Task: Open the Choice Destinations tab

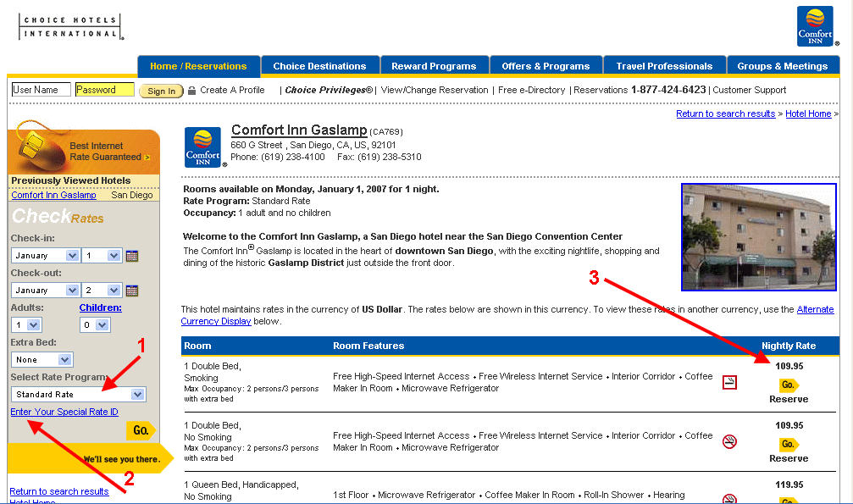Action: point(320,66)
